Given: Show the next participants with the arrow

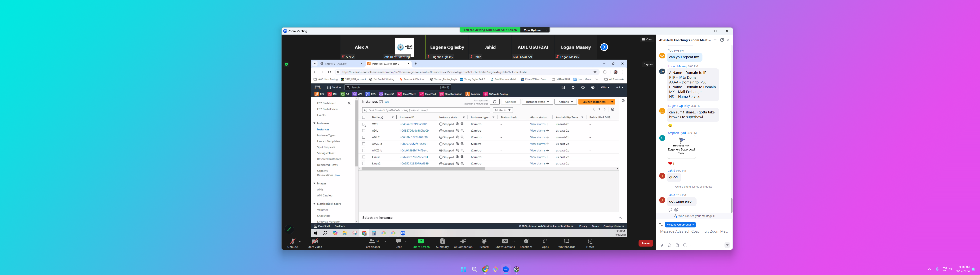Looking at the screenshot, I should pos(604,47).
